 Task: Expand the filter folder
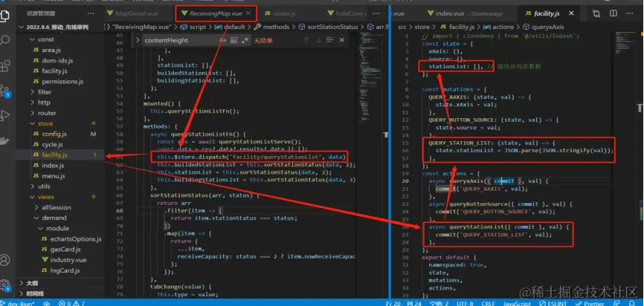pos(45,92)
